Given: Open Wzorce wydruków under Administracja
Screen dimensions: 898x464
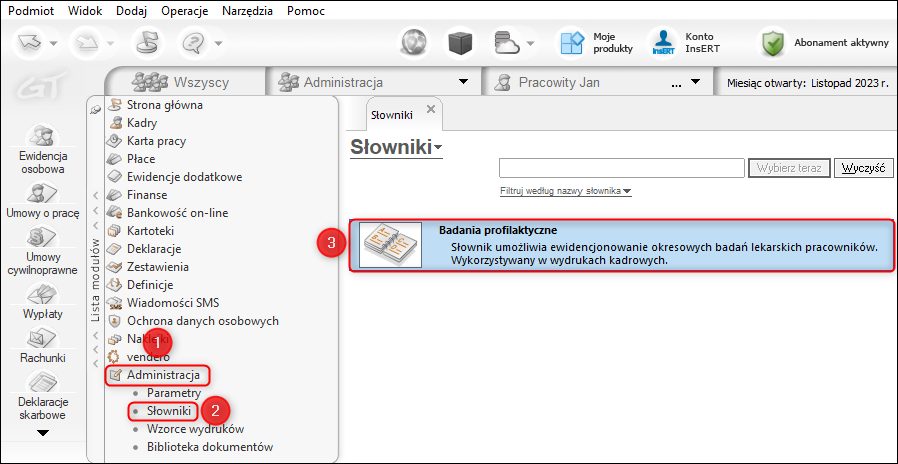Looking at the screenshot, I should pos(195,429).
